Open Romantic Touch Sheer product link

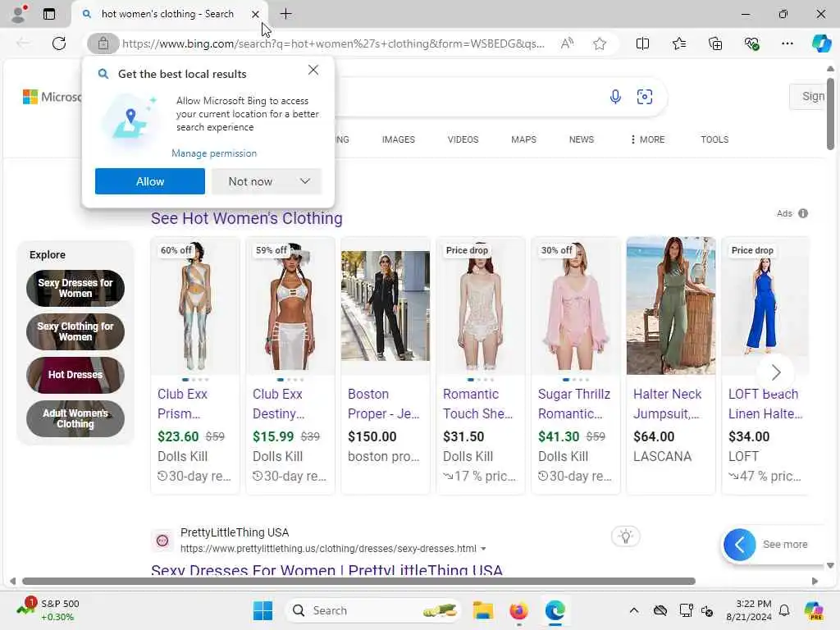pyautogui.click(x=477, y=404)
